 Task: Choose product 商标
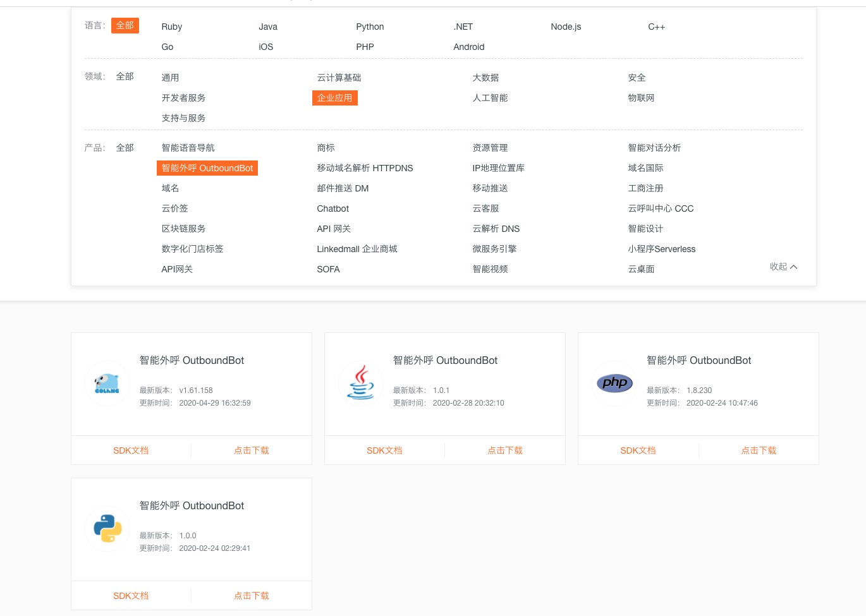pos(326,148)
